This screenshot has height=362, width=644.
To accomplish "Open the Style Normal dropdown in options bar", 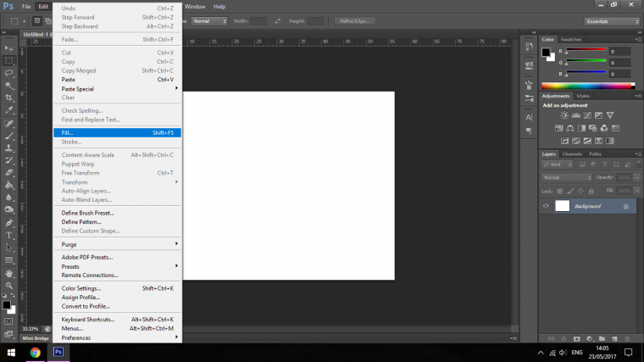I will (209, 21).
